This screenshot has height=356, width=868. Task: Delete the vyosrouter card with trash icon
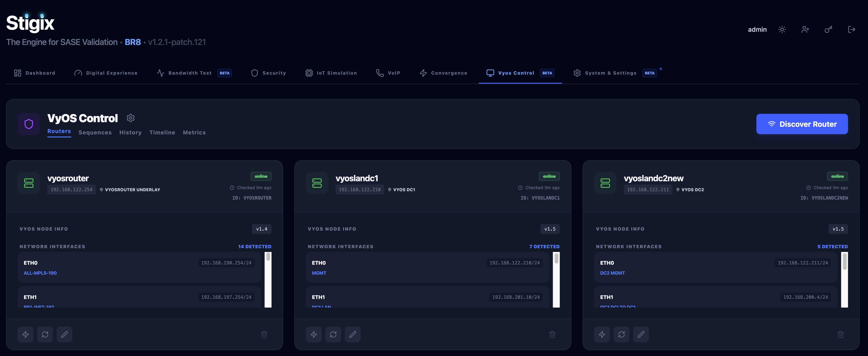point(264,334)
